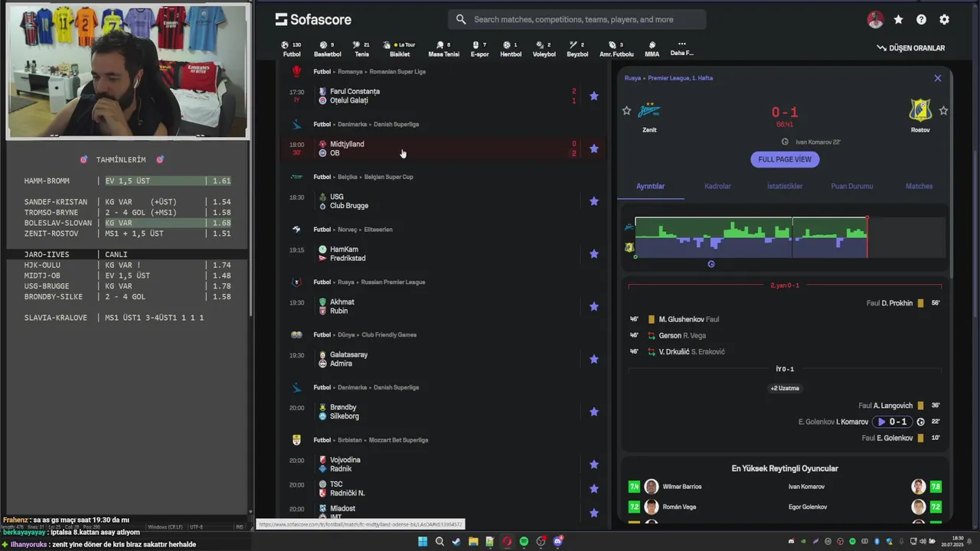Click the Rostov team logo

coord(920,111)
